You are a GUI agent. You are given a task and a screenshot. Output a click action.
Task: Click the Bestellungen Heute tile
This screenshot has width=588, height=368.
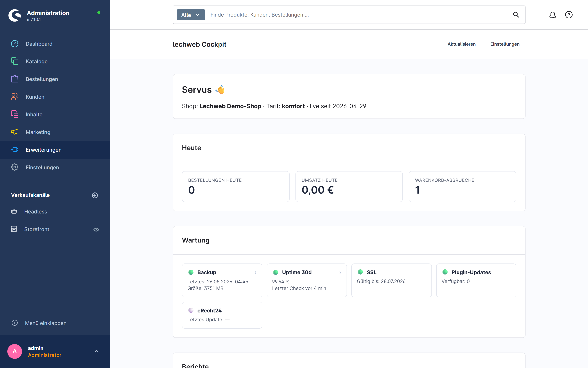[235, 187]
